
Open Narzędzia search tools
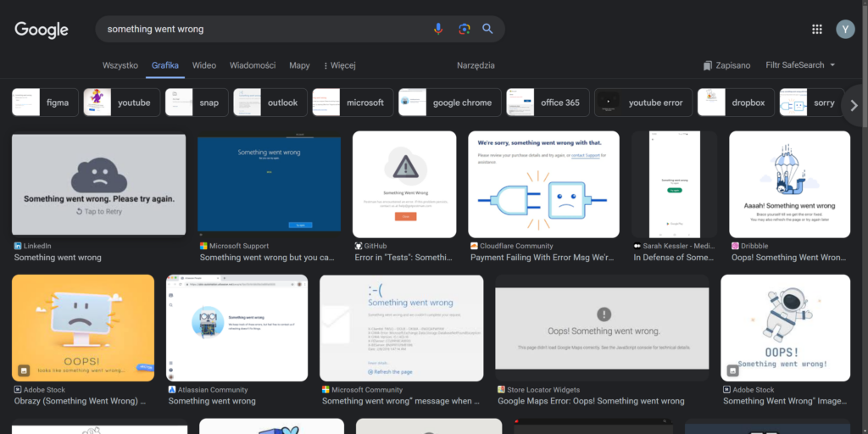pyautogui.click(x=476, y=65)
